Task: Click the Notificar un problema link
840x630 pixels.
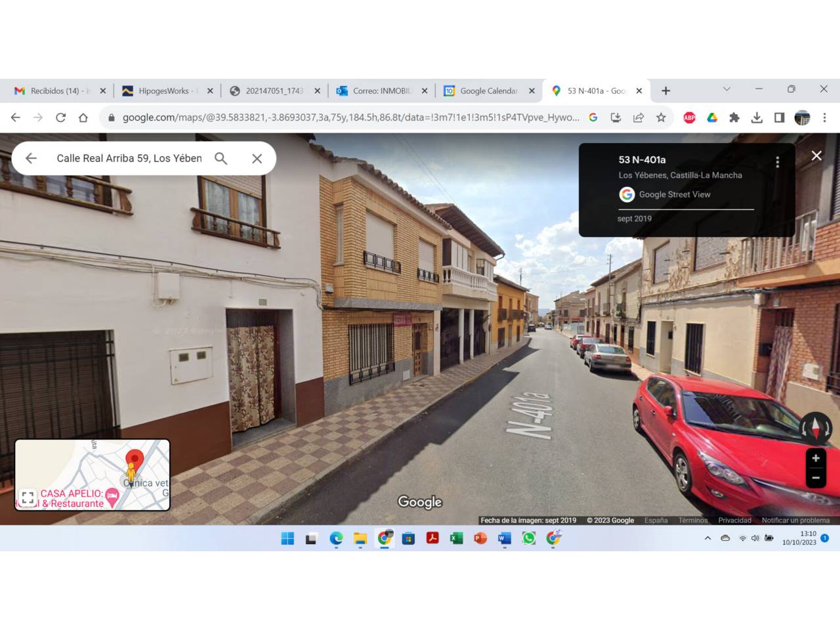Action: [x=795, y=520]
